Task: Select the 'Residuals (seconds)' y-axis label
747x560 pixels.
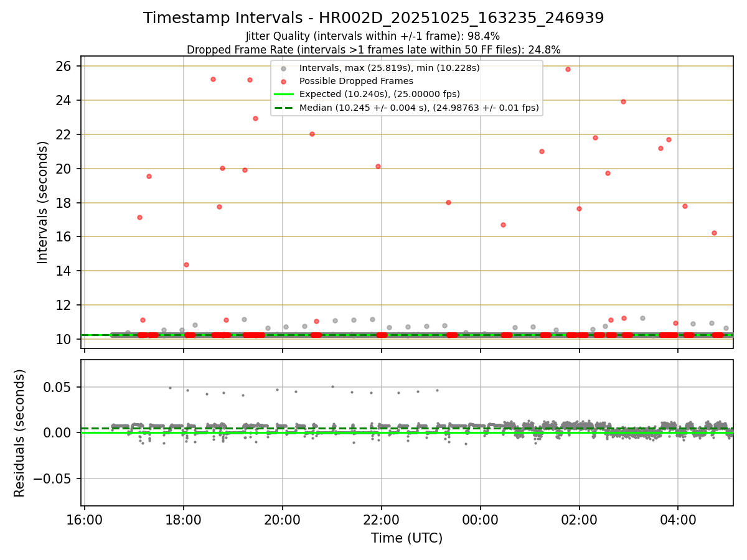Action: pyautogui.click(x=20, y=433)
